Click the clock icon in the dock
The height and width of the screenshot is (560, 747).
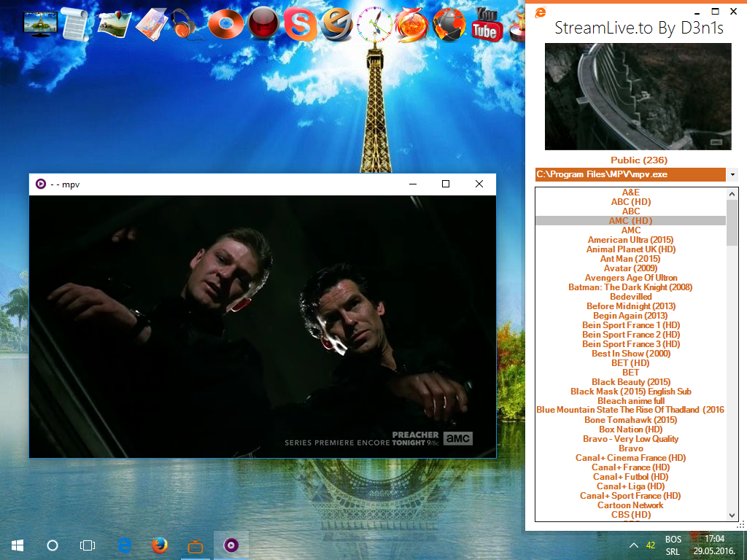coord(375,24)
